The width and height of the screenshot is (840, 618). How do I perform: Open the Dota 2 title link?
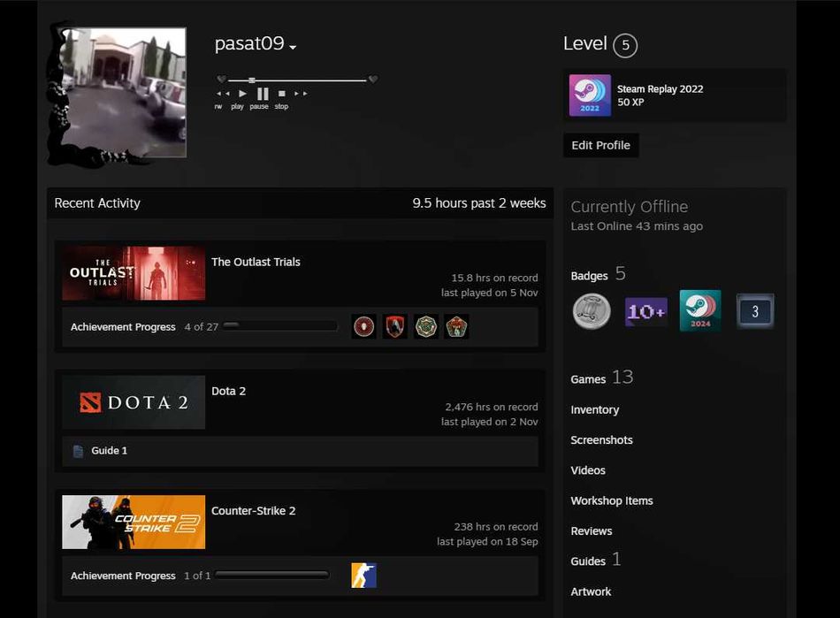[228, 391]
